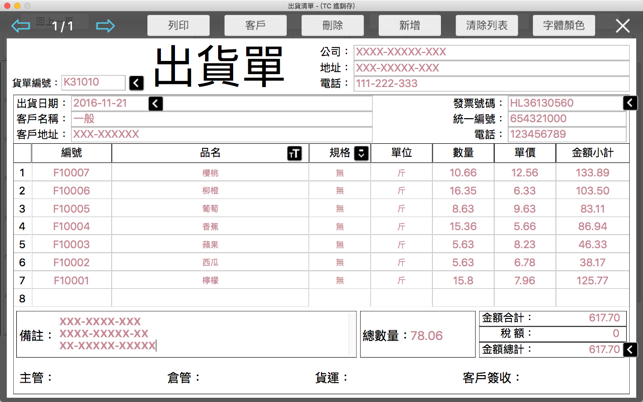Viewport: 643px width, 402px height.
Task: Click the company 電話 field 111-222-333
Action: (491, 83)
